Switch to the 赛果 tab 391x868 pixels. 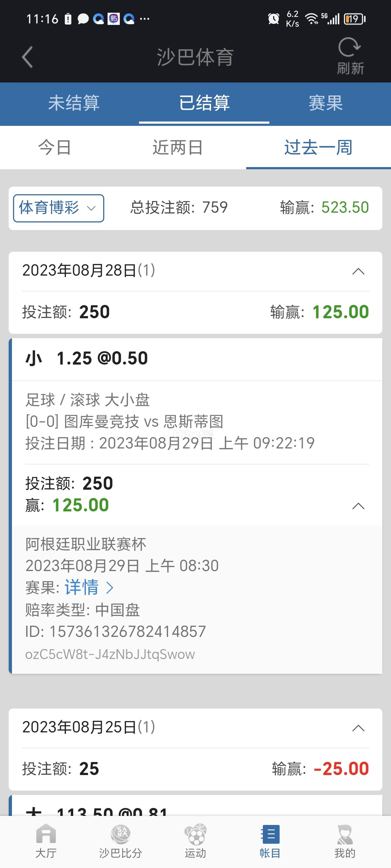point(325,103)
